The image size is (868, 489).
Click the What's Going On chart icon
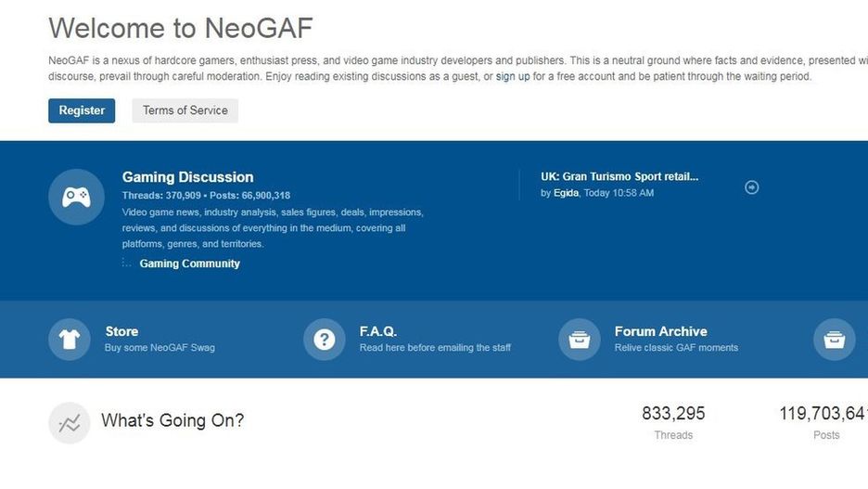pos(70,423)
